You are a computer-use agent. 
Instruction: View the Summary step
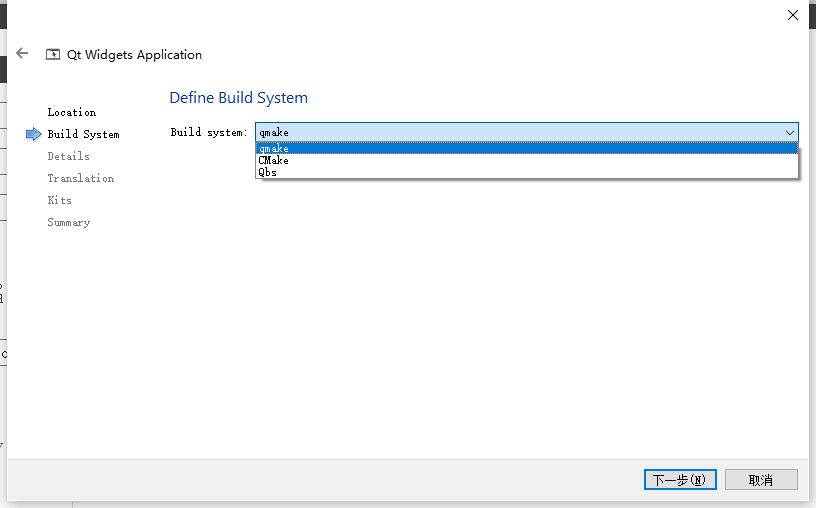tap(69, 223)
